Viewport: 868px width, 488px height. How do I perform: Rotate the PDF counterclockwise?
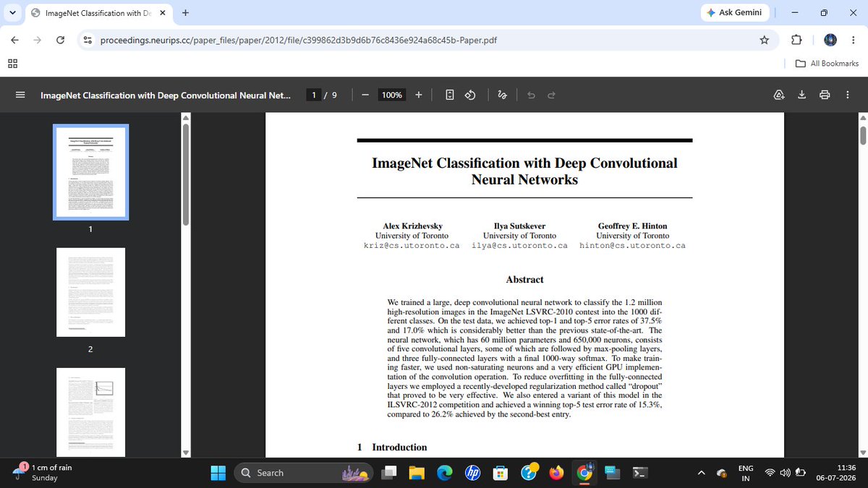[470, 95]
